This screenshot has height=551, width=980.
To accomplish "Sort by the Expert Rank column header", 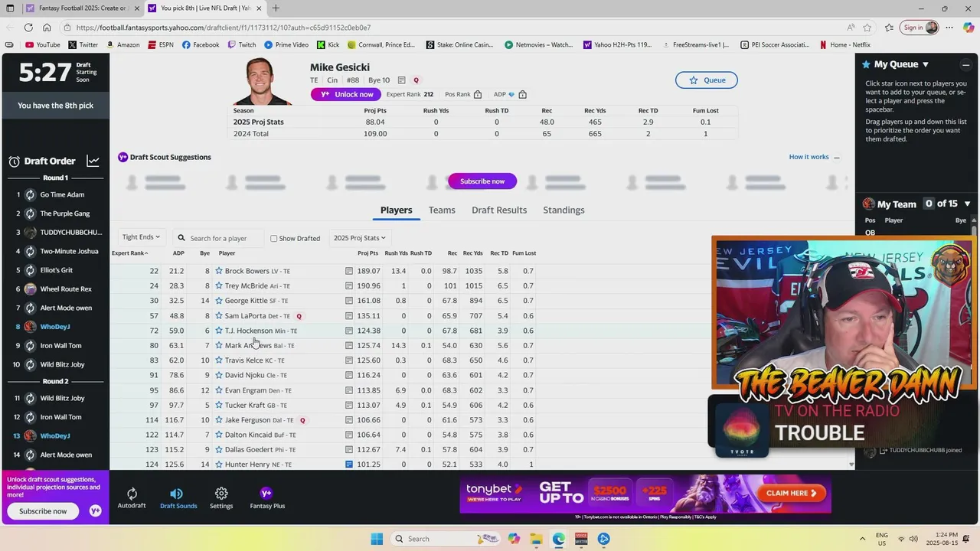I will point(129,253).
